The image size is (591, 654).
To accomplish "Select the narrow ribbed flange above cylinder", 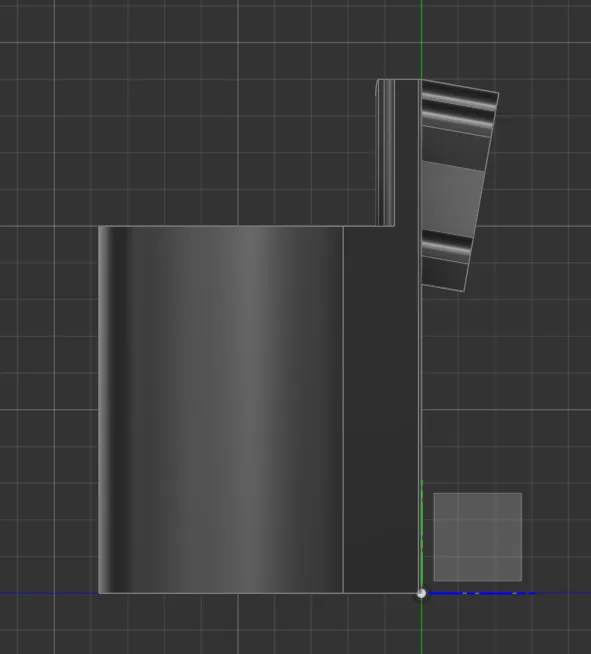I will point(385,152).
